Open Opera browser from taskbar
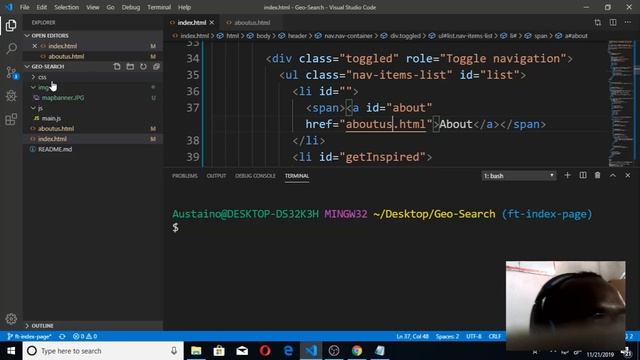 click(x=265, y=351)
